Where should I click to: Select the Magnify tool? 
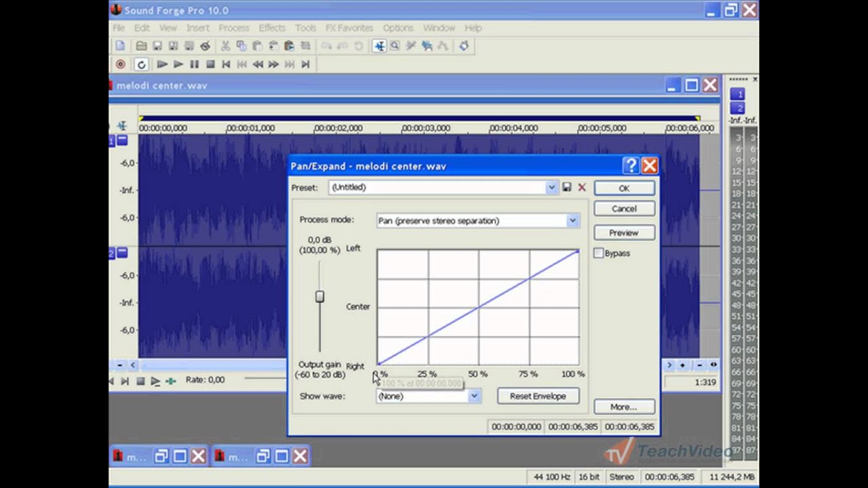point(395,46)
